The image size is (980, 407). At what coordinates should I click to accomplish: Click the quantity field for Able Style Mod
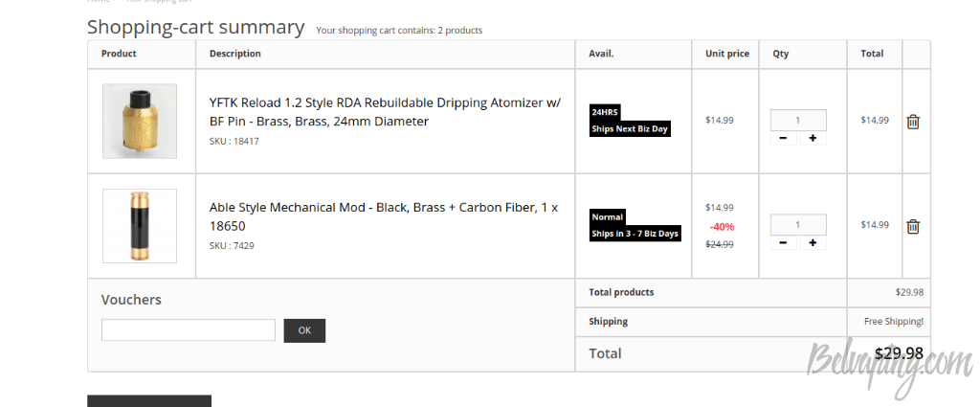tap(798, 224)
